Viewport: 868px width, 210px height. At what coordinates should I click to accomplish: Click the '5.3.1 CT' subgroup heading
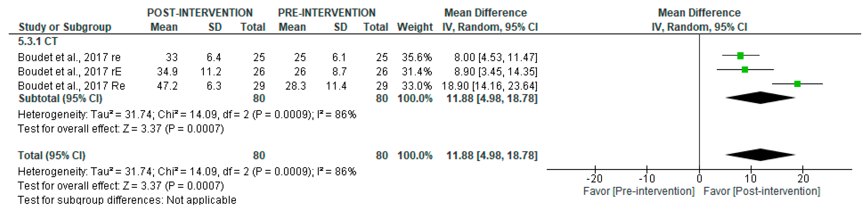click(x=38, y=41)
